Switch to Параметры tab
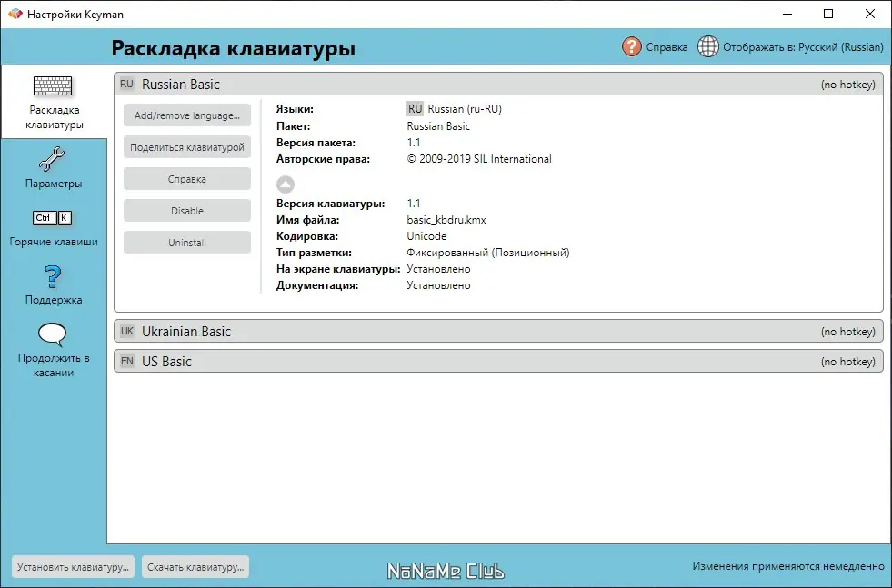 click(54, 168)
